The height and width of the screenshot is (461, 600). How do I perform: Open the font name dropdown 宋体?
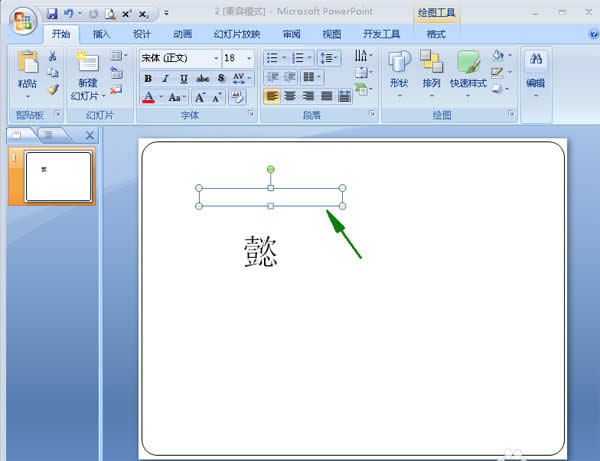[x=178, y=58]
